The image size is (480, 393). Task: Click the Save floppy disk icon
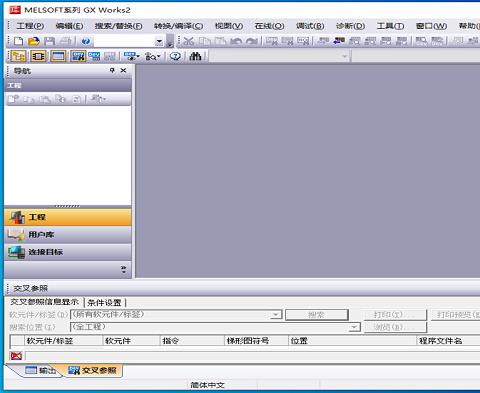click(50, 41)
